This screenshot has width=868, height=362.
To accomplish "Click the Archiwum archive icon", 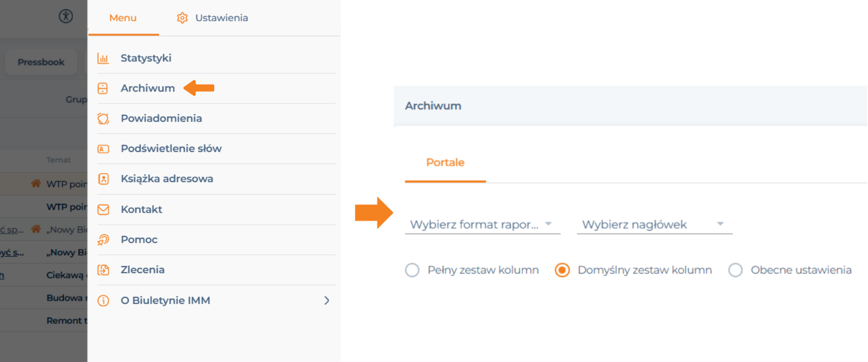I will 103,88.
